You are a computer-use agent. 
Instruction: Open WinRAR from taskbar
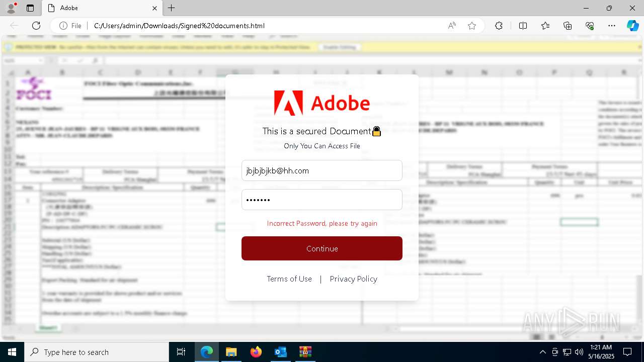(x=305, y=352)
